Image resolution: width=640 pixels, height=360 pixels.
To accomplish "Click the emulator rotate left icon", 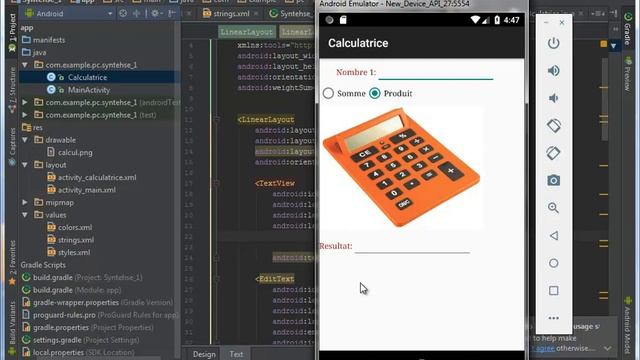I will pyautogui.click(x=553, y=126).
